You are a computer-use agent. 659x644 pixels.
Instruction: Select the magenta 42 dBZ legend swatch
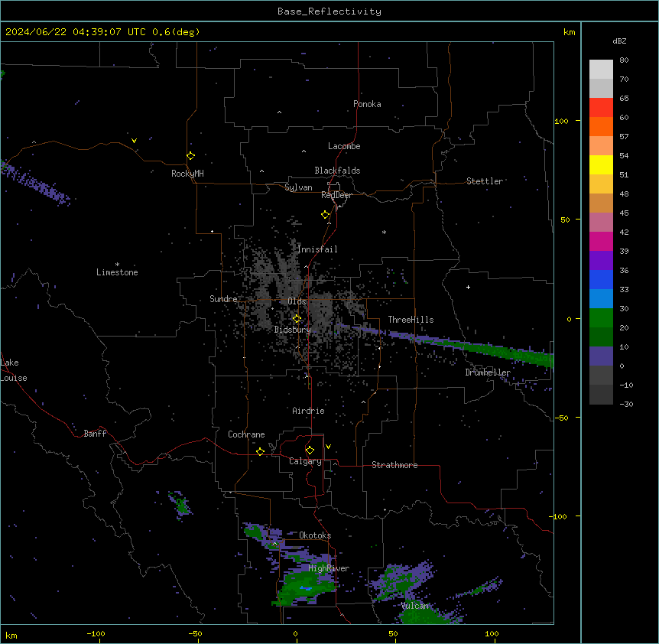click(x=601, y=241)
